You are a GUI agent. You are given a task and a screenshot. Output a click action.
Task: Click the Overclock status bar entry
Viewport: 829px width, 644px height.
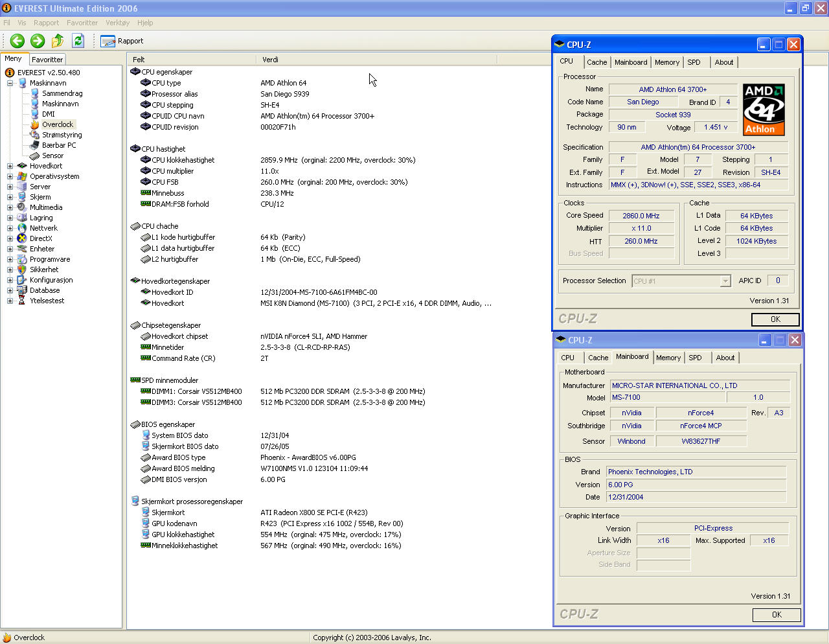(24, 638)
